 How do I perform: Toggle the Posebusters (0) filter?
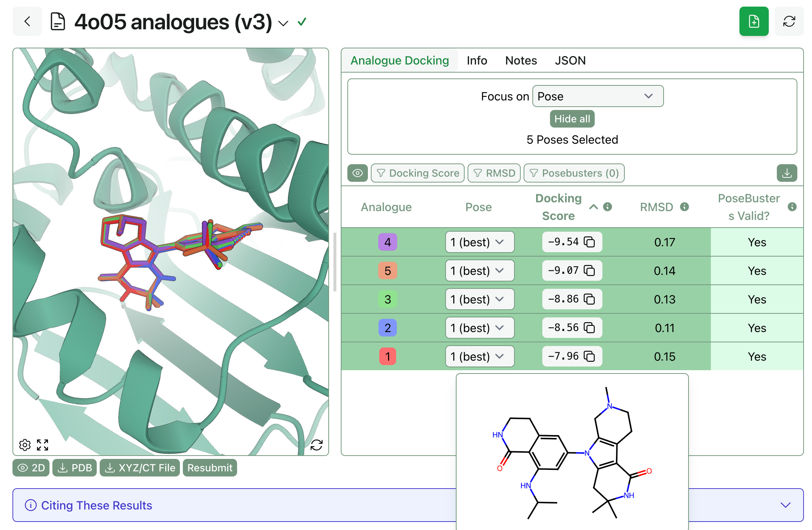[x=574, y=173]
